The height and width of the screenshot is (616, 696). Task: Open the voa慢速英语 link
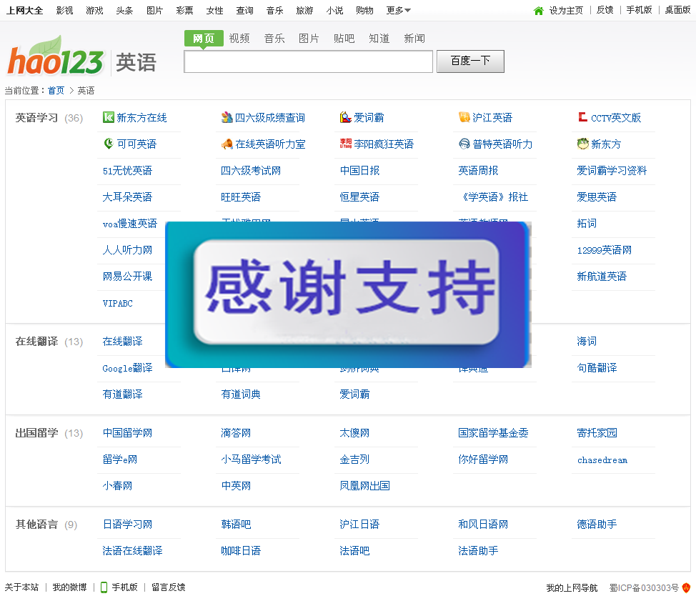coord(129,224)
